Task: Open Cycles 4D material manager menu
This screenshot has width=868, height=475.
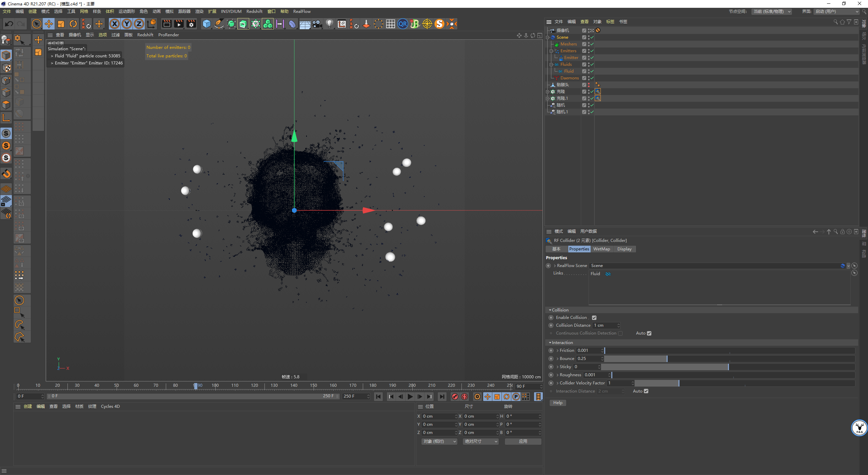Action: (110, 406)
